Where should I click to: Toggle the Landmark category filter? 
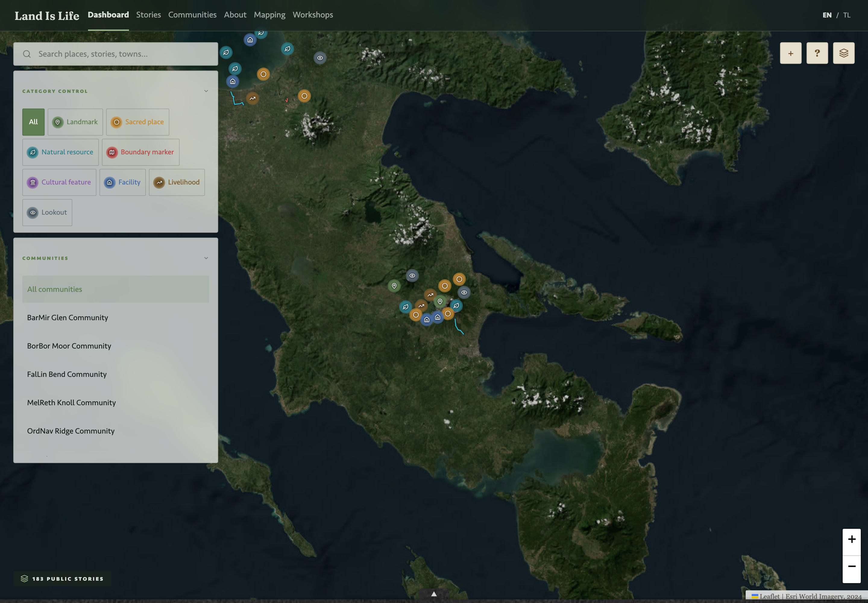pos(75,122)
